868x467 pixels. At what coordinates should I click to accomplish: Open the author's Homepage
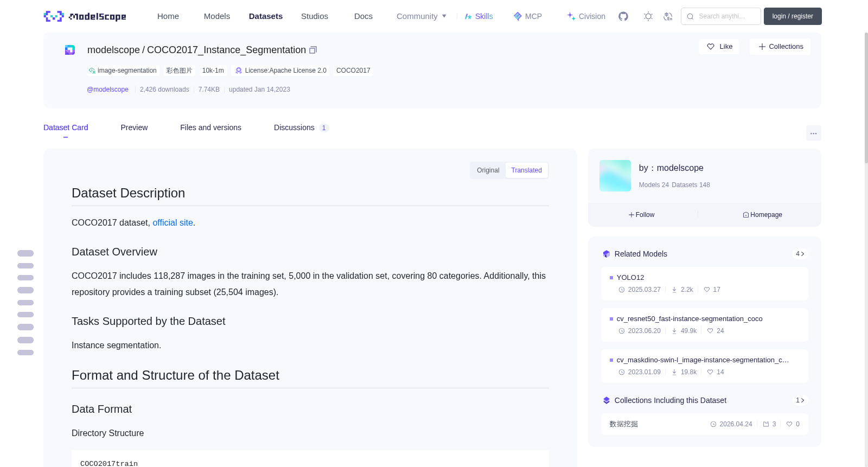pos(762,215)
